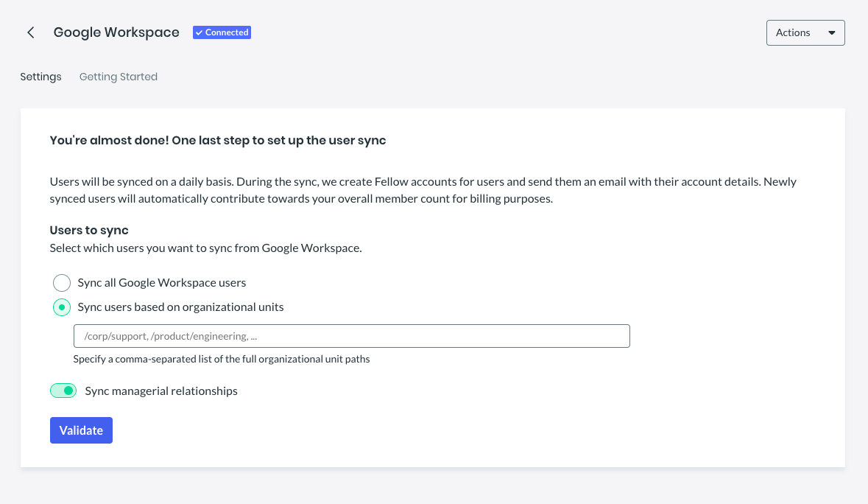Open the Getting Started tab
Image resolution: width=868 pixels, height=504 pixels.
click(119, 77)
